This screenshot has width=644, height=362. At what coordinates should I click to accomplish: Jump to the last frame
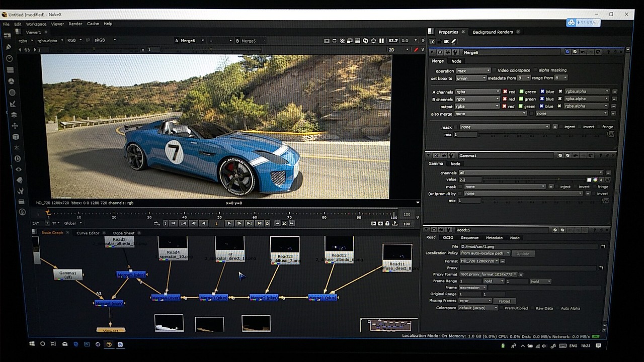coord(259,223)
